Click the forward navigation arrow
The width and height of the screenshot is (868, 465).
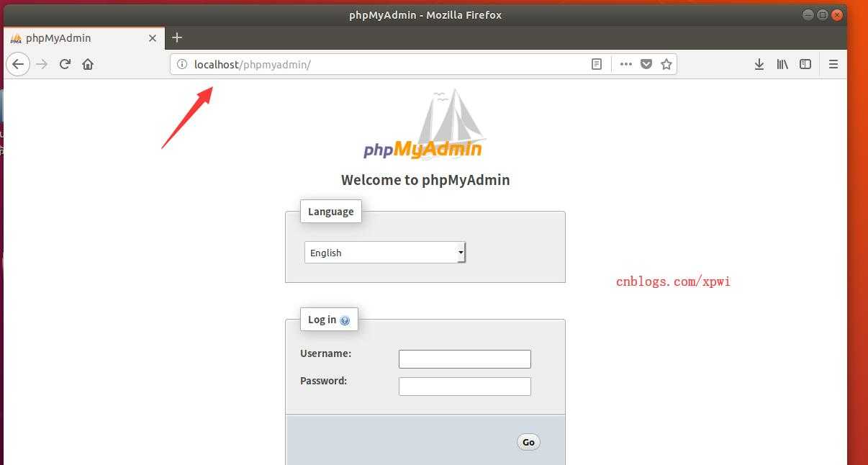click(x=42, y=64)
